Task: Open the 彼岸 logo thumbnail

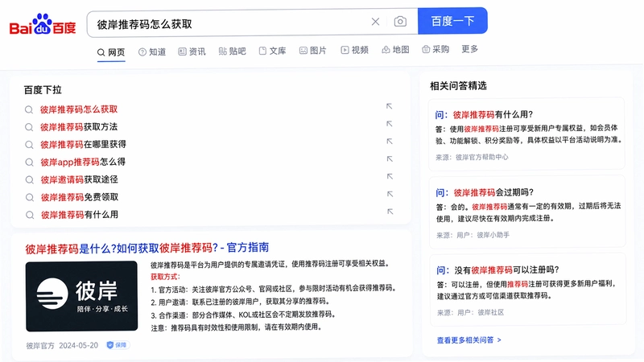Action: click(81, 296)
